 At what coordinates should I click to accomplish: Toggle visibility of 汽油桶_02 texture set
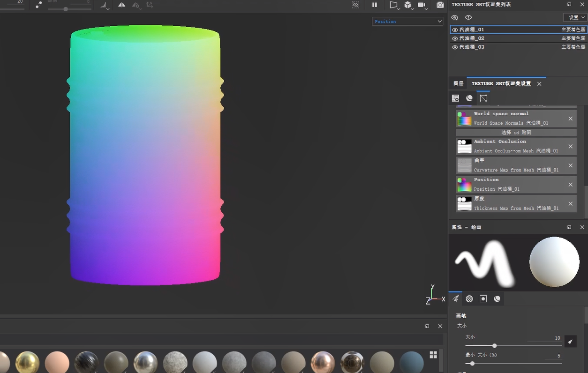(x=455, y=38)
